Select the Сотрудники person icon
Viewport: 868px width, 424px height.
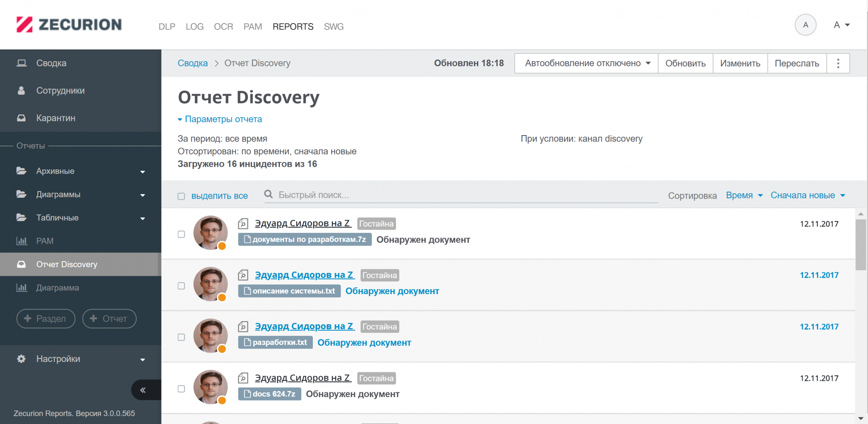(22, 90)
